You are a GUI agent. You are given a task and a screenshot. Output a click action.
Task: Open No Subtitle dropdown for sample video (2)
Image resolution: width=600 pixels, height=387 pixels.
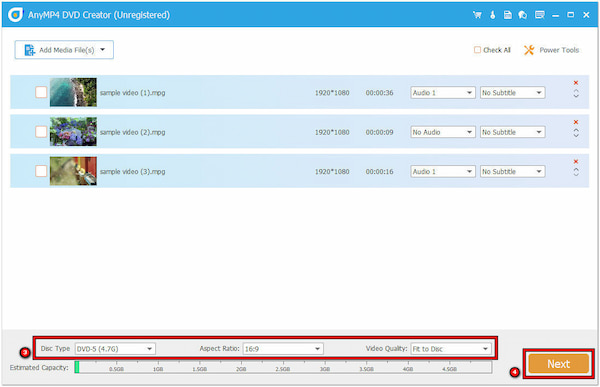pos(512,132)
